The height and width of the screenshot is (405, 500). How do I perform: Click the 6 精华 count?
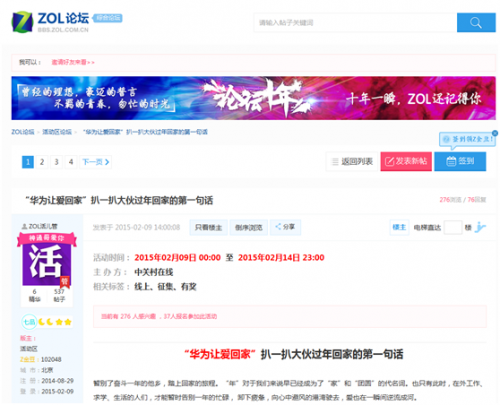point(34,295)
